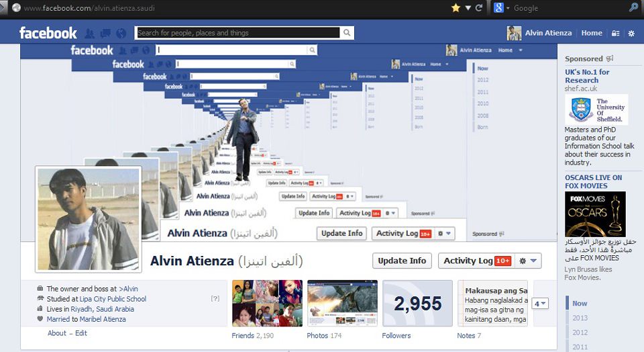
Task: Click the lives-in location icon
Action: click(x=40, y=308)
